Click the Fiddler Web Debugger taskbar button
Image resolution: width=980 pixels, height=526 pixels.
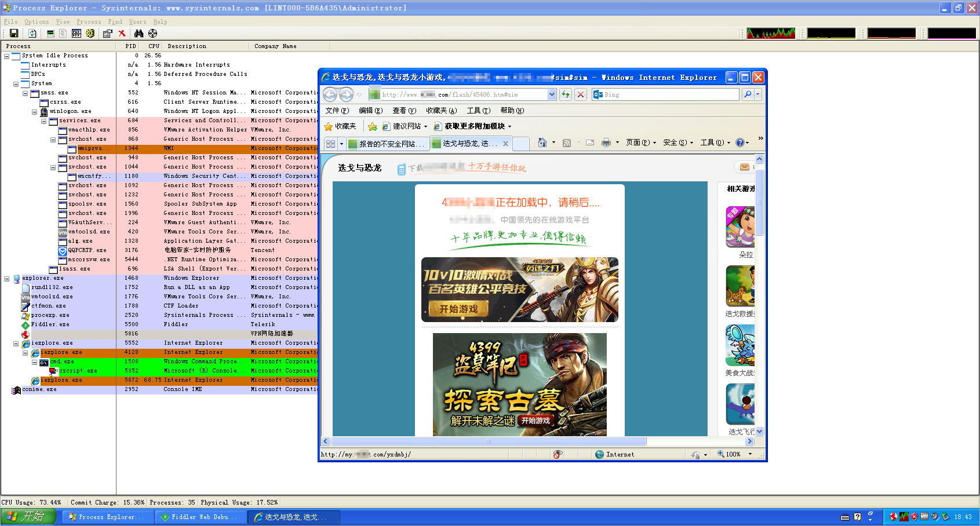pyautogui.click(x=201, y=517)
